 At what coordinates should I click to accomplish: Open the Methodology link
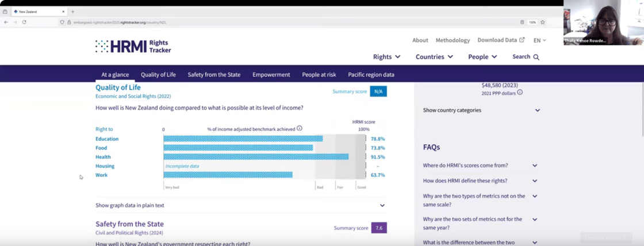[453, 40]
